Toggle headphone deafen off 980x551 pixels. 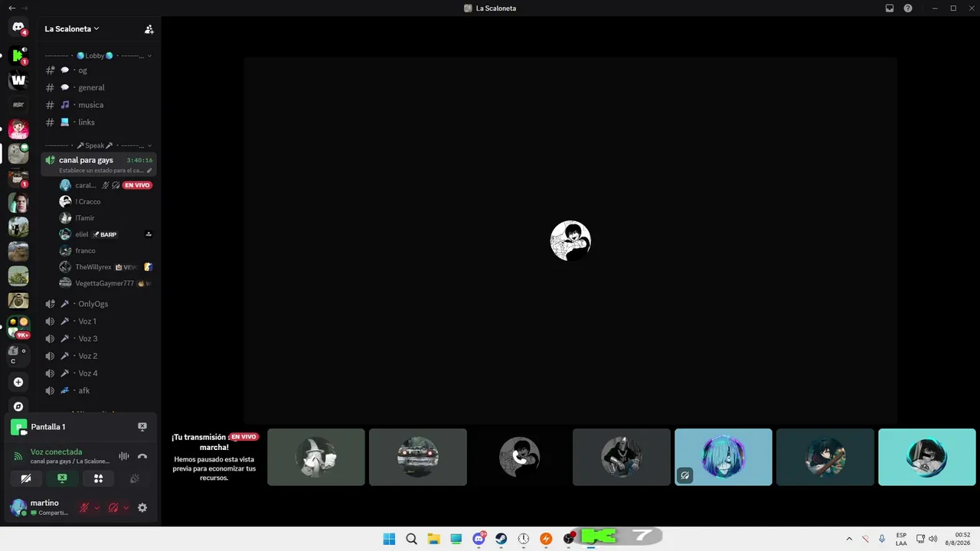[x=113, y=507]
